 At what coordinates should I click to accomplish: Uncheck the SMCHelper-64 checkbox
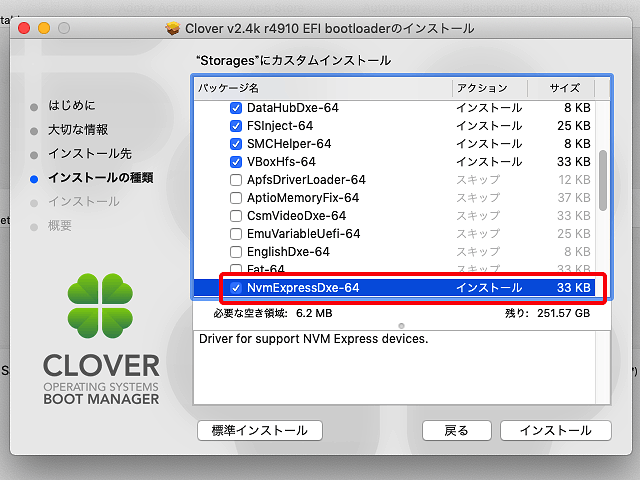[x=236, y=144]
